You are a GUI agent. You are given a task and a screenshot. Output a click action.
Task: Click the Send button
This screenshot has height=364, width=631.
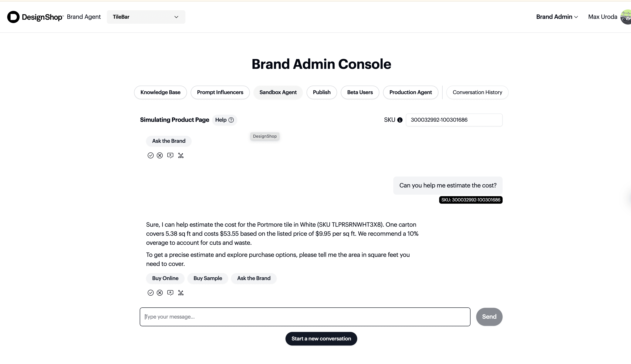[x=489, y=316]
